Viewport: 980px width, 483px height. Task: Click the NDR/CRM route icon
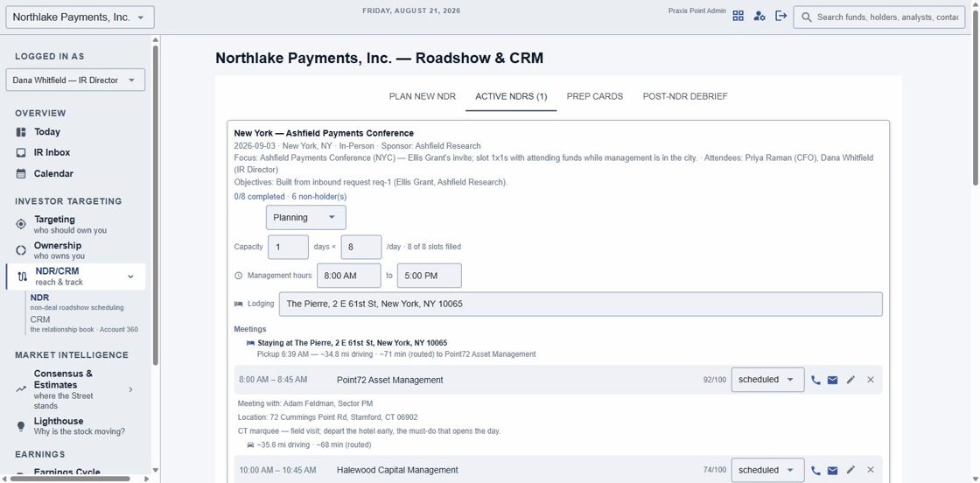pos(23,276)
